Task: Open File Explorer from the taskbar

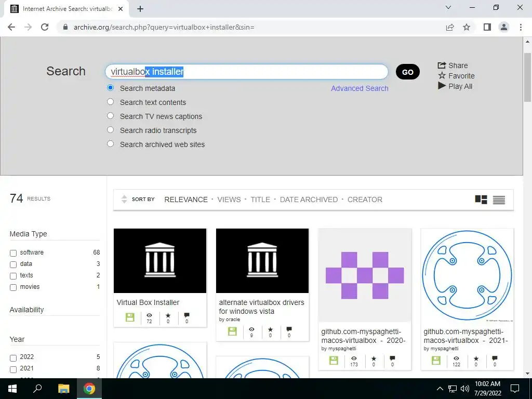Action: pos(63,389)
